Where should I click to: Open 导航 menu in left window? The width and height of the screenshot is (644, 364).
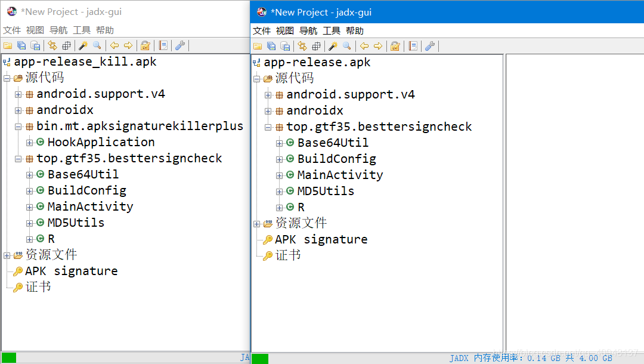click(x=58, y=30)
